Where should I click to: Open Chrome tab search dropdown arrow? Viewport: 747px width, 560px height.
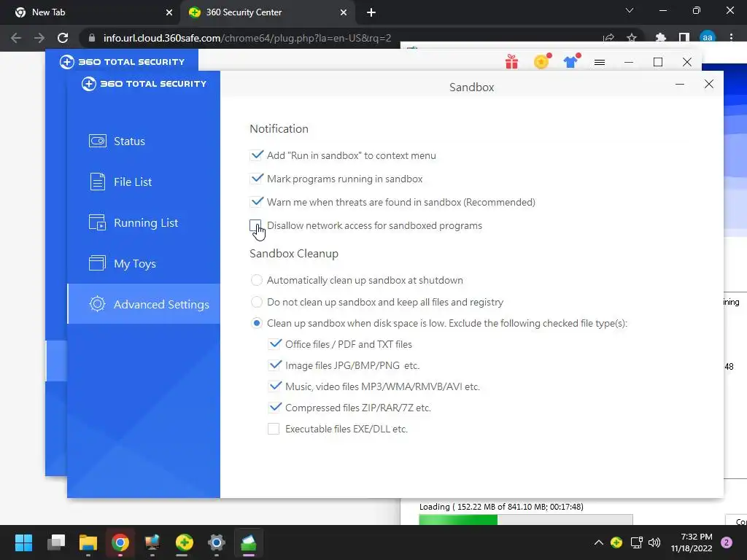click(630, 10)
